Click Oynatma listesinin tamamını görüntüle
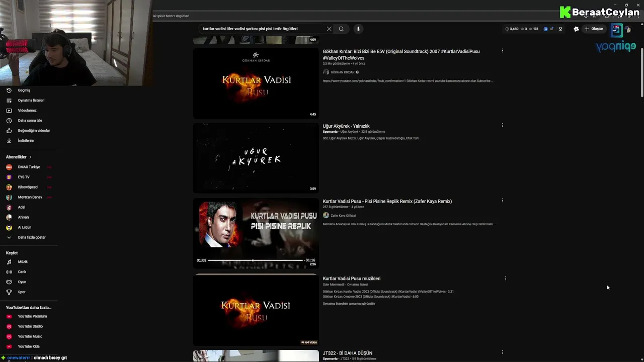 pyautogui.click(x=349, y=304)
